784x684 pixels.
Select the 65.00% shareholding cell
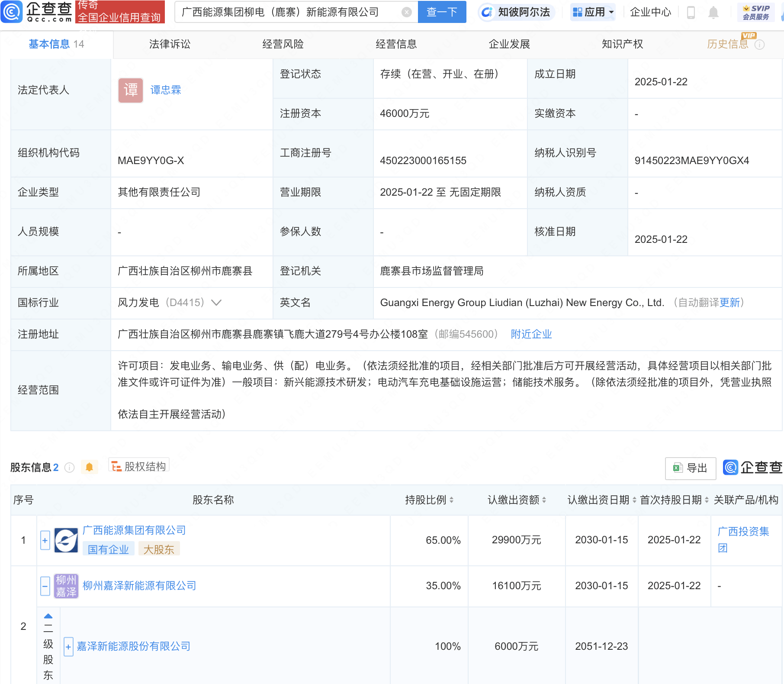pos(429,540)
